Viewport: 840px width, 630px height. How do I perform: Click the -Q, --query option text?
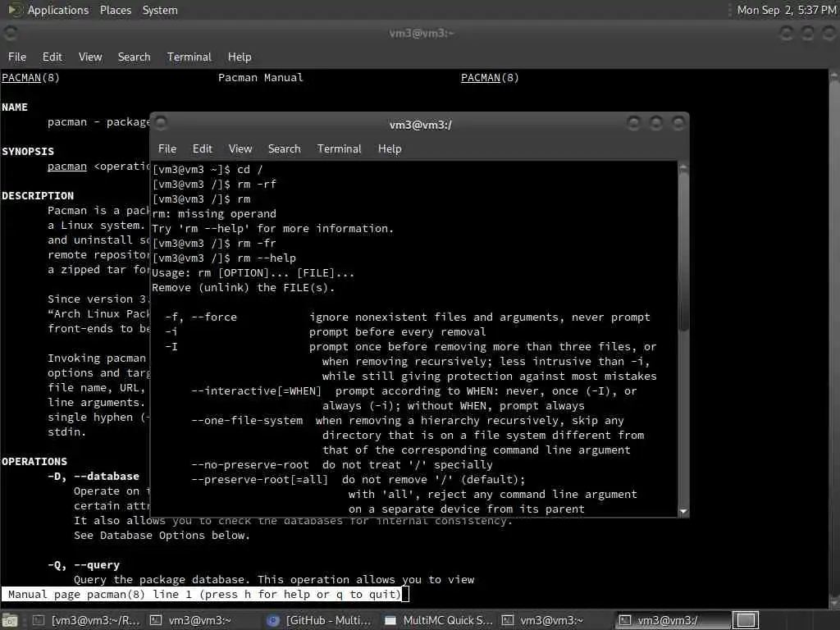[84, 564]
